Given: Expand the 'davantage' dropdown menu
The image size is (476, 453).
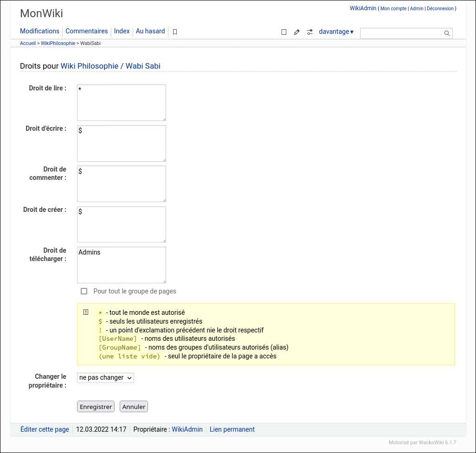Looking at the screenshot, I should (336, 32).
